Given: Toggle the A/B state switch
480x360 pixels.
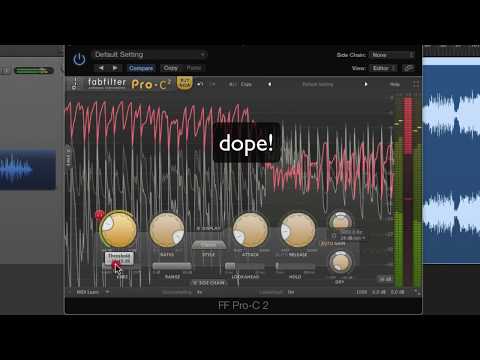Looking at the screenshot, I should coord(232,84).
